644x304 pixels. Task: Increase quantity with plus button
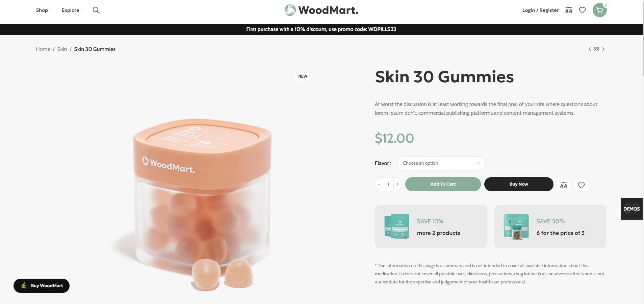397,184
